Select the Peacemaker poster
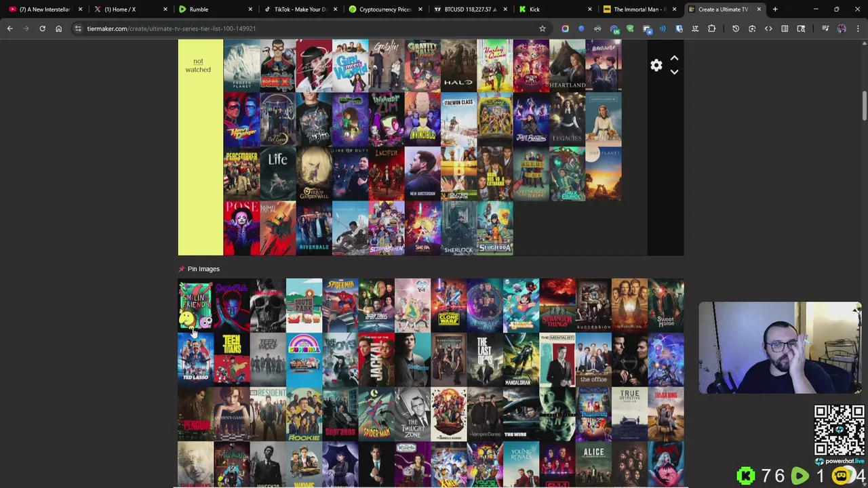The image size is (868, 488). pyautogui.click(x=241, y=174)
